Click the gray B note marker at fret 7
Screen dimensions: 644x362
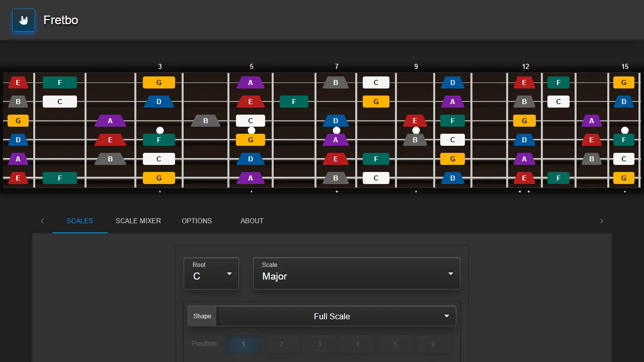pos(336,82)
